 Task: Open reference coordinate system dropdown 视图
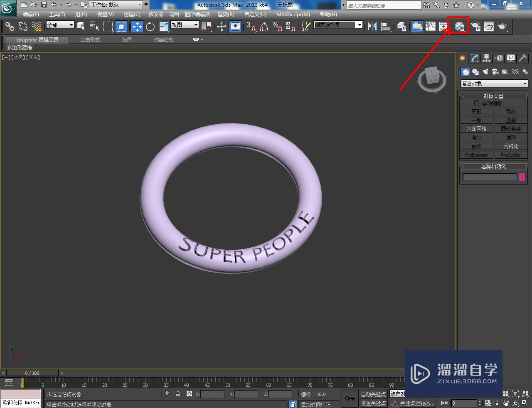pos(185,25)
